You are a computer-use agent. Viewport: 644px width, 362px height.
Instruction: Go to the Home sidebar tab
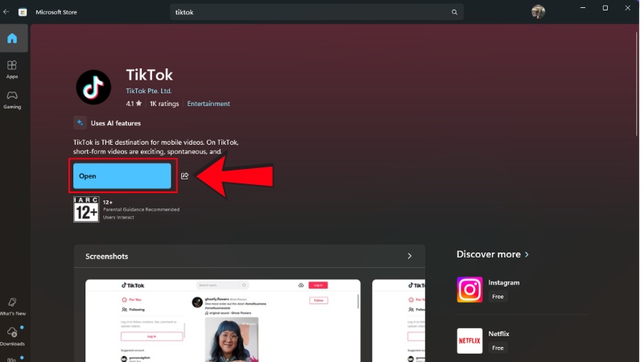point(12,38)
